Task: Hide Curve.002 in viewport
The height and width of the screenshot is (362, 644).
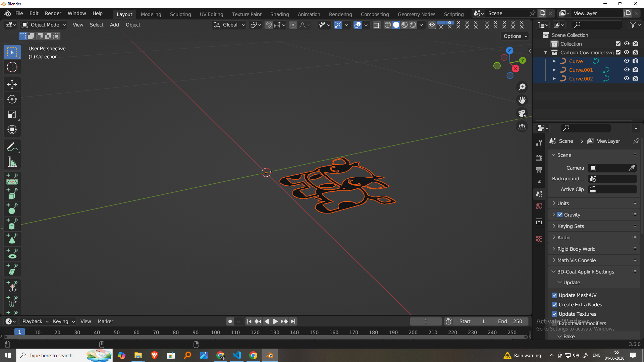Action: (x=627, y=78)
